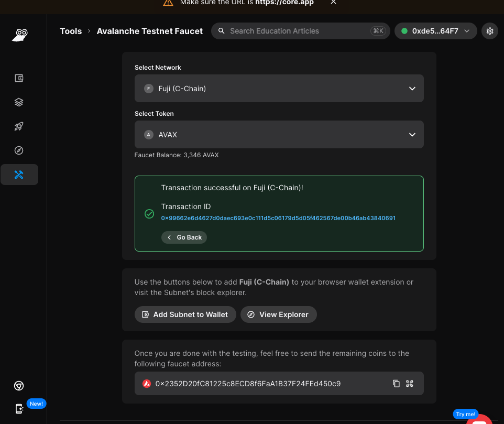Click the faucet address 0x2352D20f... text

(248, 384)
